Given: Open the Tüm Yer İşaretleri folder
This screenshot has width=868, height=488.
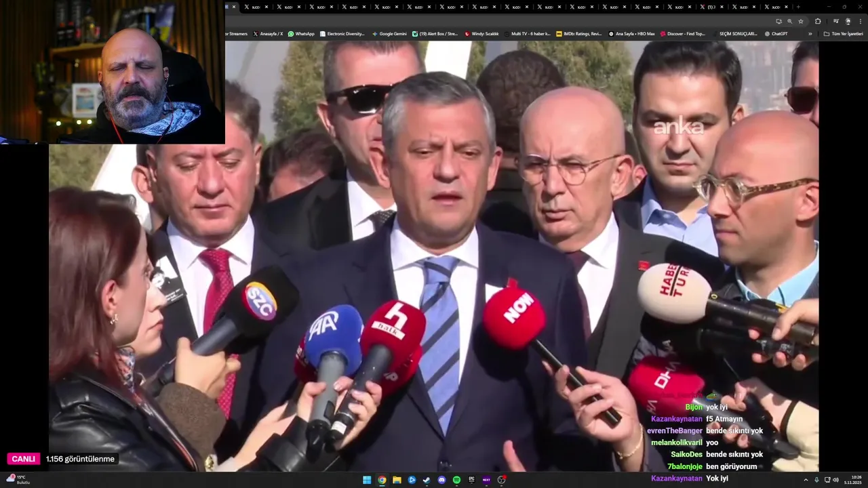Looking at the screenshot, I should [x=843, y=34].
